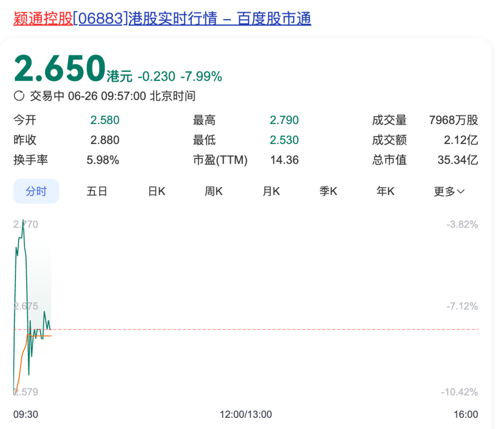Open the 周K weekly chart tab
This screenshot has width=504, height=429.
pyautogui.click(x=214, y=191)
